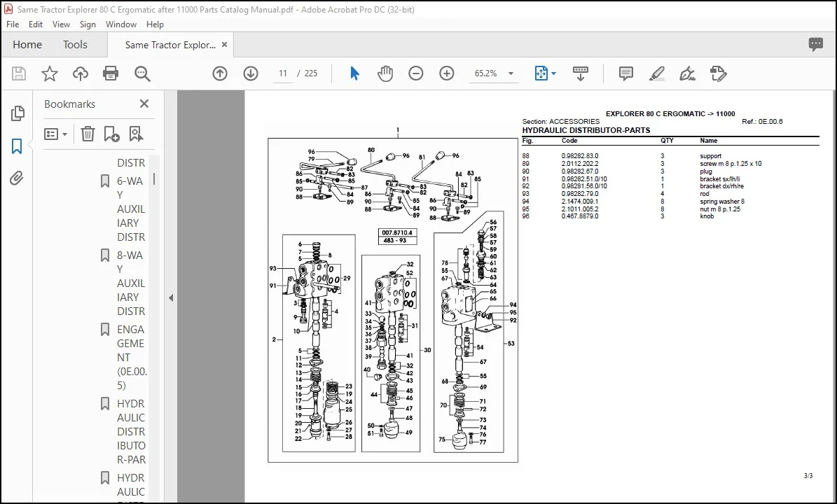
Task: Open the File menu
Action: coord(13,24)
